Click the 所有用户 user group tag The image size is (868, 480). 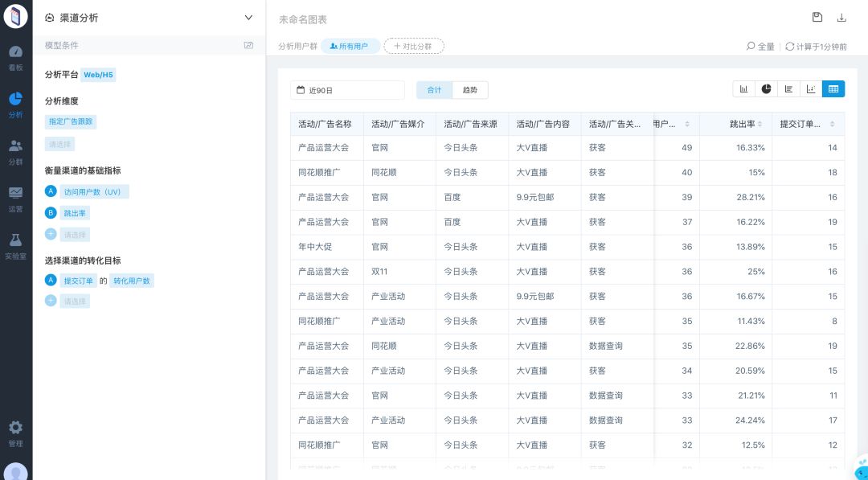(350, 47)
